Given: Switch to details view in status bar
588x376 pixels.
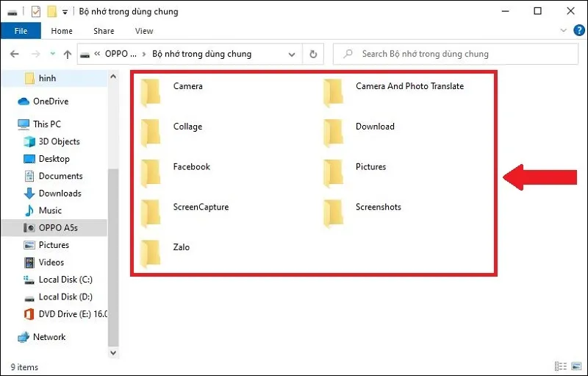Looking at the screenshot, I should [561, 366].
